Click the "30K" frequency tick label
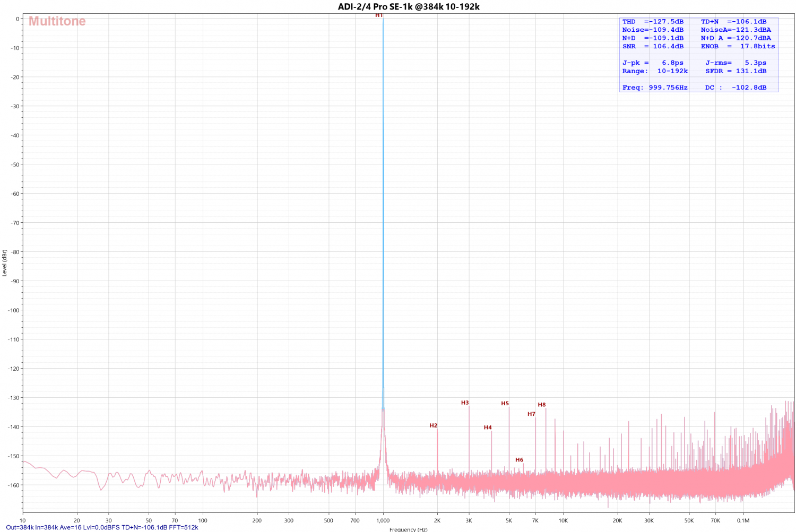Viewport: 796px width, 532px height. click(x=649, y=520)
